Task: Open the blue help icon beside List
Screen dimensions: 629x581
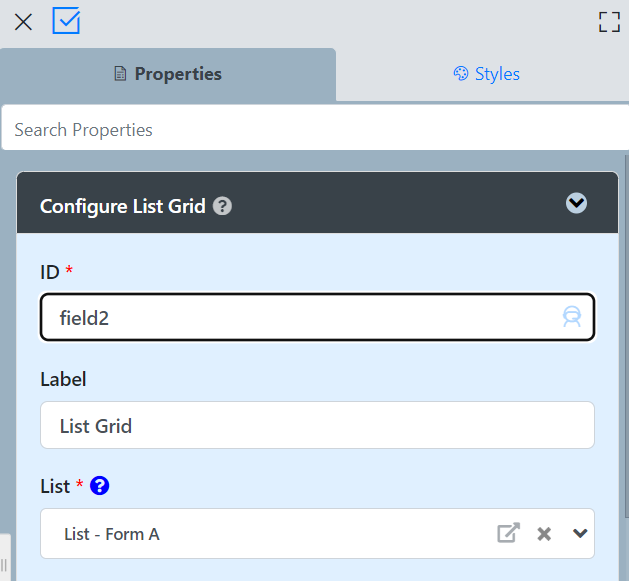Action: 99,486
